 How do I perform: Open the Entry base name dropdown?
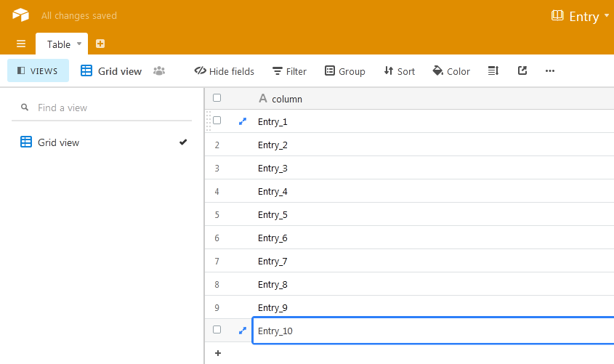pyautogui.click(x=581, y=16)
